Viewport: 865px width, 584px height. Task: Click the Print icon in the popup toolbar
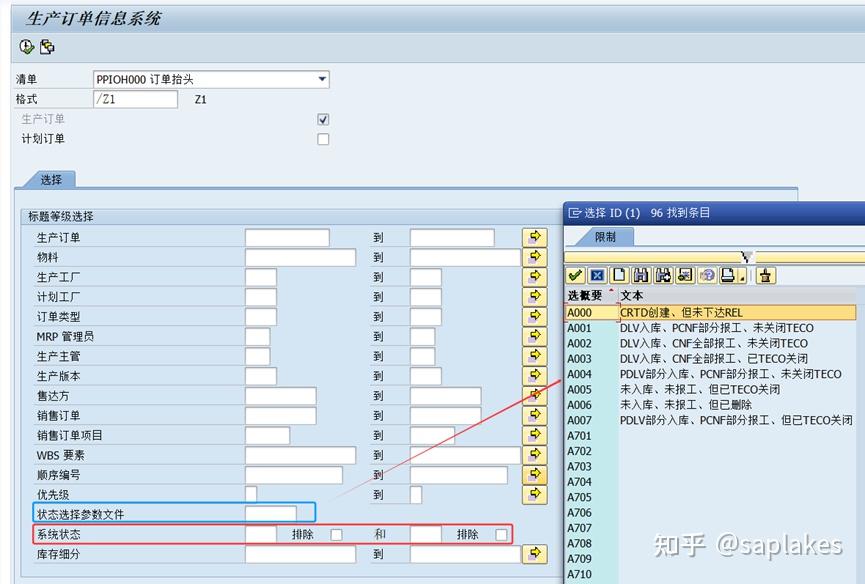click(726, 275)
